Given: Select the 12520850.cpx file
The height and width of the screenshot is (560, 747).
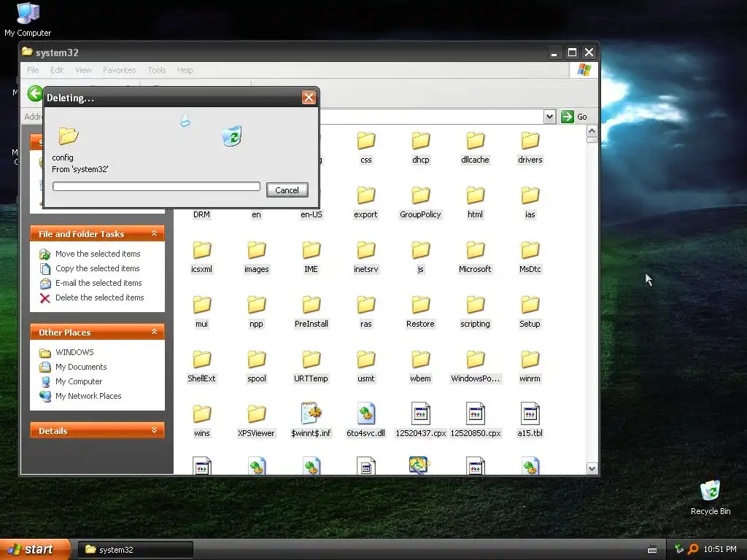Looking at the screenshot, I should coord(475,421).
